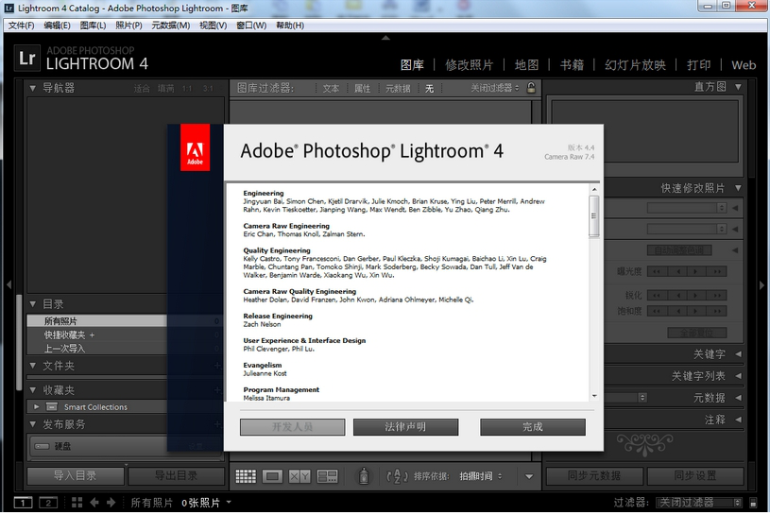Click the 导入目录 button
The height and width of the screenshot is (532, 770).
coord(76,475)
